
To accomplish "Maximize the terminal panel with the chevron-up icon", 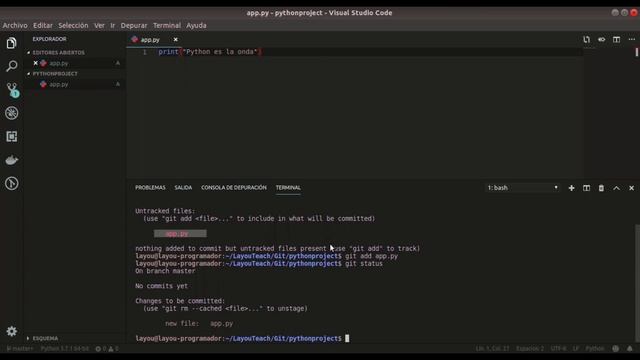I will (616, 188).
